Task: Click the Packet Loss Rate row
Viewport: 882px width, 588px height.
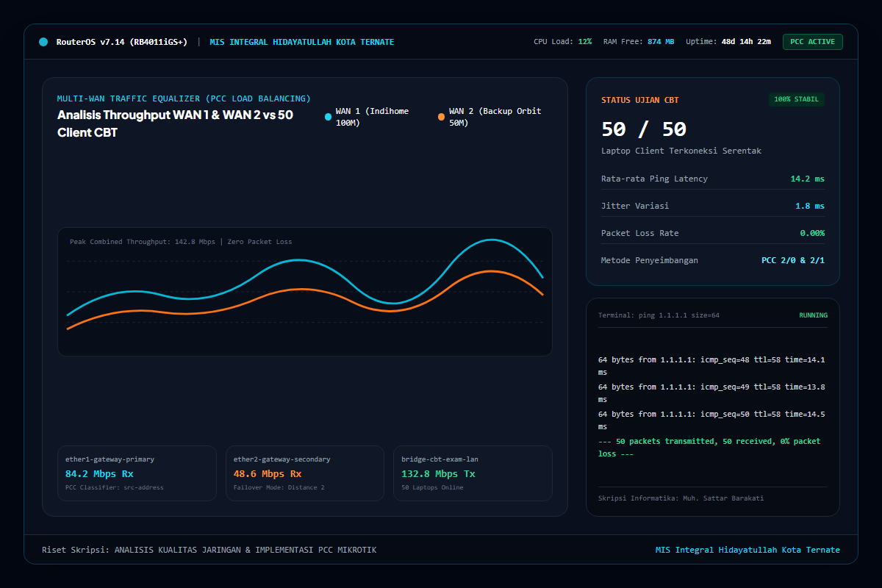Action: (x=713, y=233)
